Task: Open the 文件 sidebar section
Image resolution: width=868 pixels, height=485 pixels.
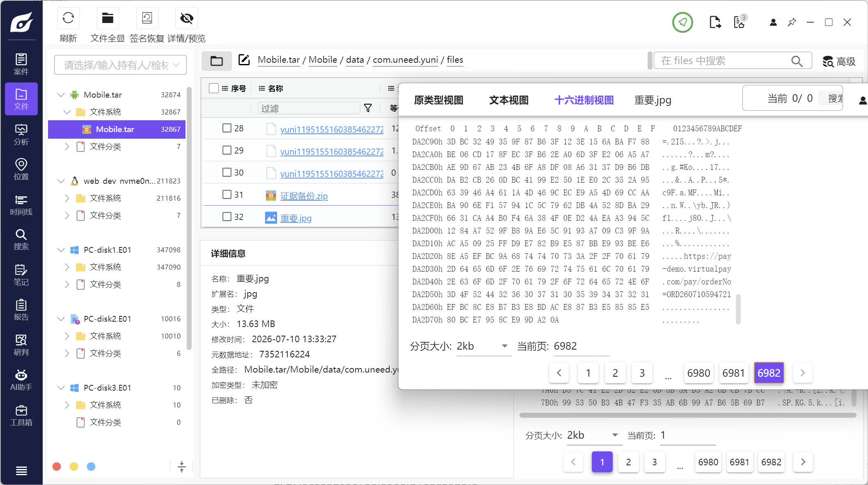Action: click(21, 99)
